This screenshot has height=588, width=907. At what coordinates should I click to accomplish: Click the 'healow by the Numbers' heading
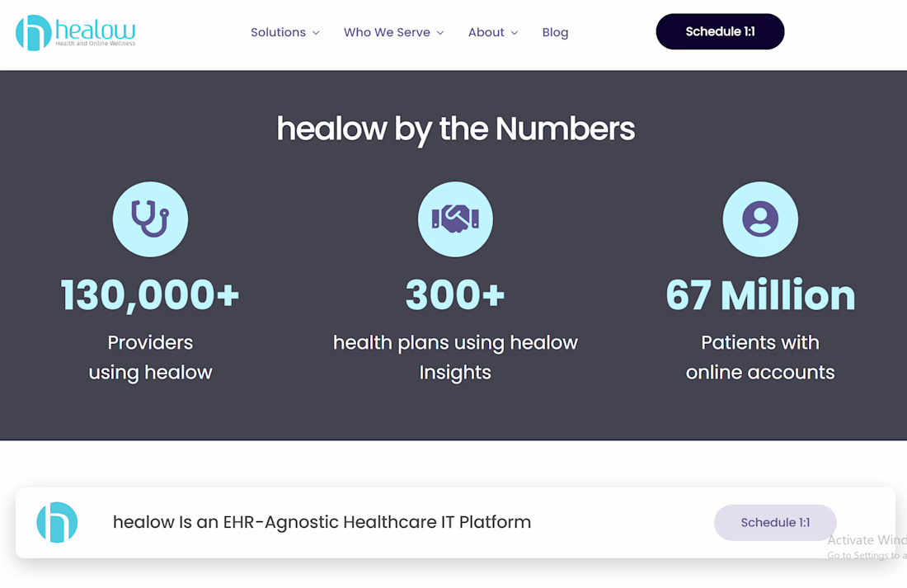click(455, 129)
